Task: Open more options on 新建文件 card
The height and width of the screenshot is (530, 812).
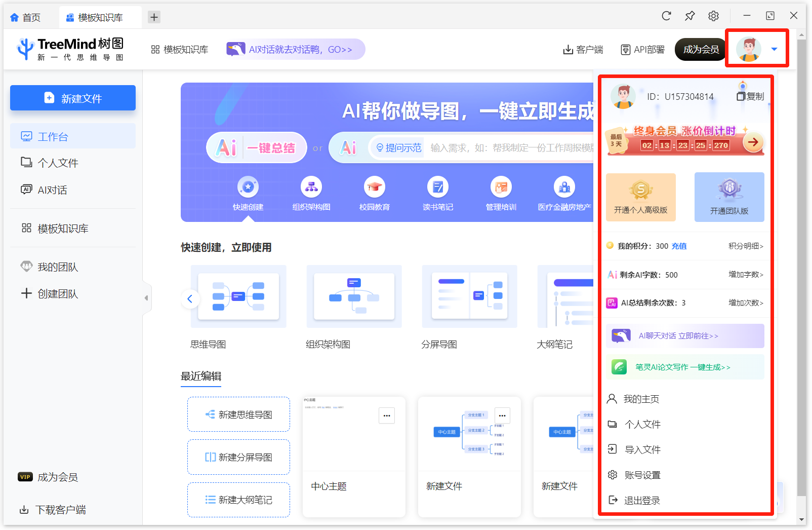Action: tap(502, 415)
